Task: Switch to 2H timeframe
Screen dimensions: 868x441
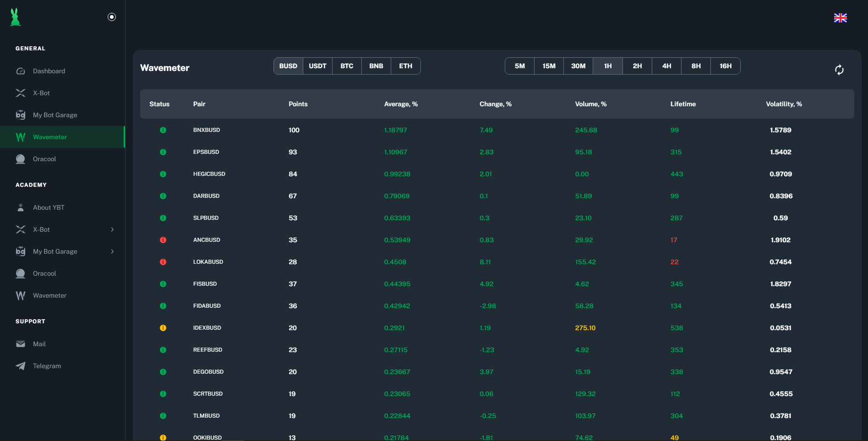Action: click(x=637, y=66)
